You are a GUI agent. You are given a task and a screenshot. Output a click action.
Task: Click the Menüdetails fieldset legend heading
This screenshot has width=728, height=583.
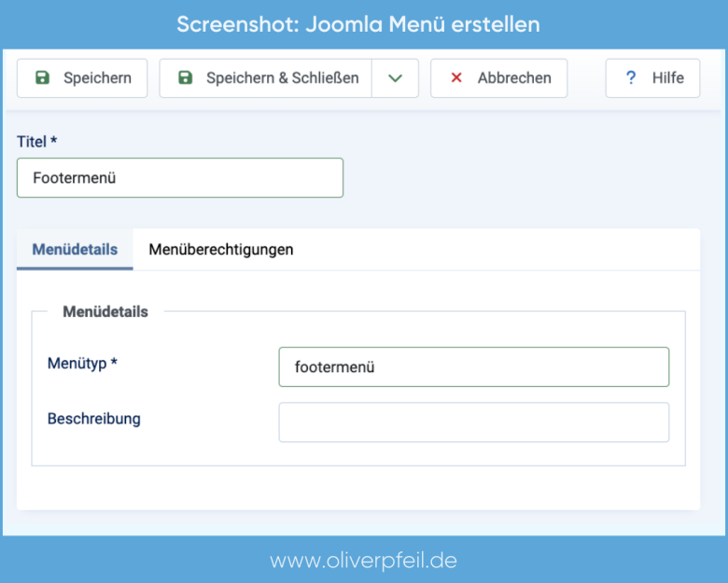click(x=105, y=312)
